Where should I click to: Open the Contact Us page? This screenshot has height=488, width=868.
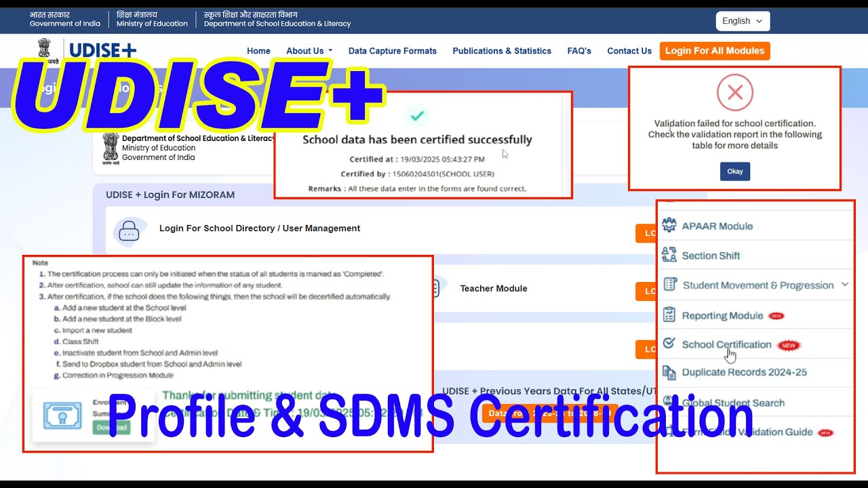pyautogui.click(x=629, y=51)
